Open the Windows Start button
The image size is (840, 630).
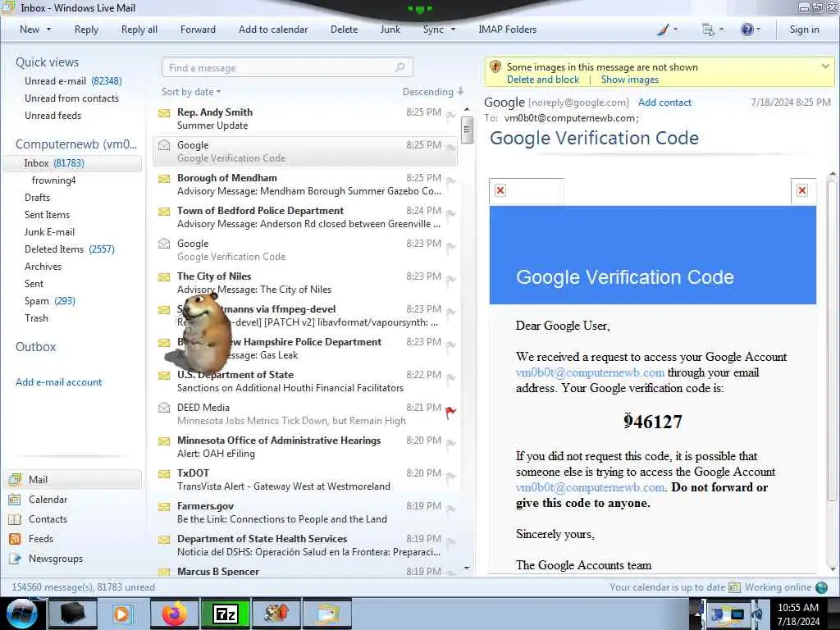(x=21, y=614)
